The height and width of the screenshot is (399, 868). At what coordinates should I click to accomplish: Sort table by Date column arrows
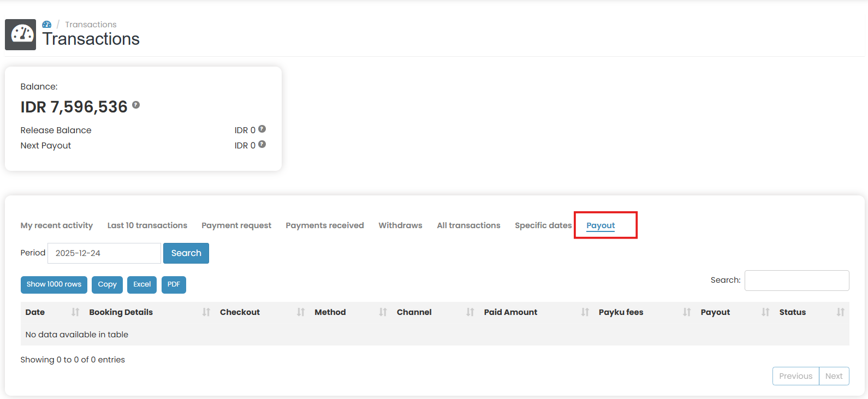(75, 312)
